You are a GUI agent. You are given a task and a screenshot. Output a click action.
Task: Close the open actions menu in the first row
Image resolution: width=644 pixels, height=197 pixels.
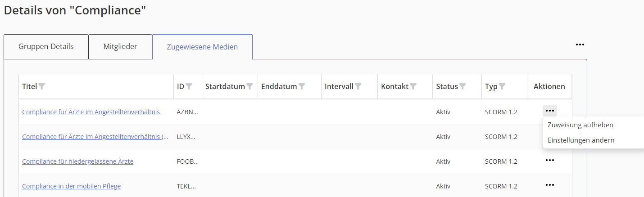coord(549,111)
